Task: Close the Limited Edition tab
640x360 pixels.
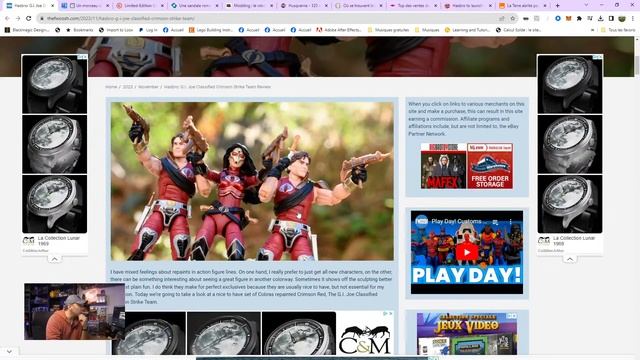Action: click(x=162, y=6)
